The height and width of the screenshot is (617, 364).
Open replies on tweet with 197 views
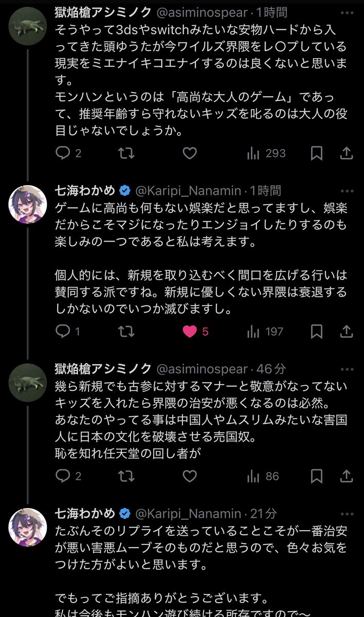63,332
